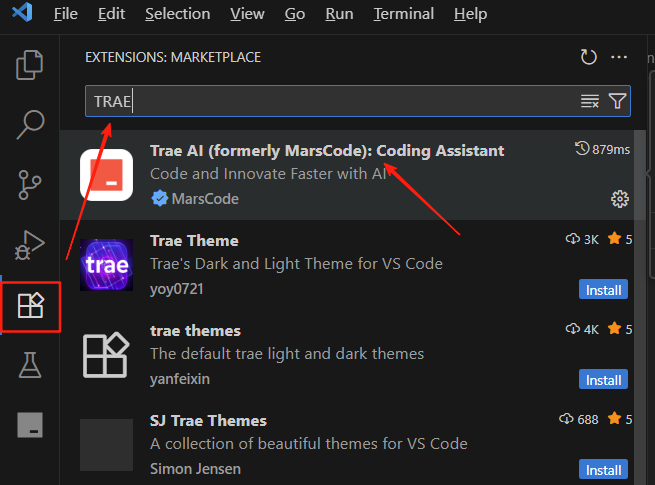Click 'A collection of beautiful themes' description
655x485 pixels.
point(309,444)
